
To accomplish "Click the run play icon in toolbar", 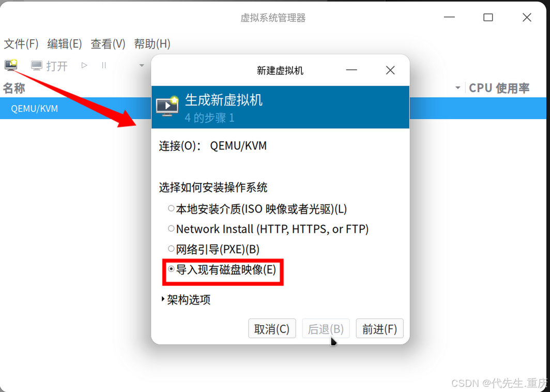I will click(x=84, y=65).
